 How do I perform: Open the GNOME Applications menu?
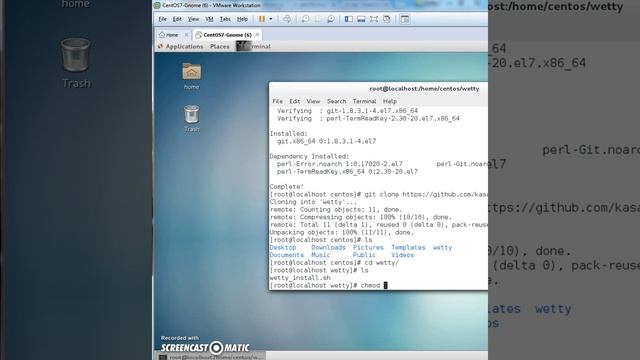[x=181, y=47]
